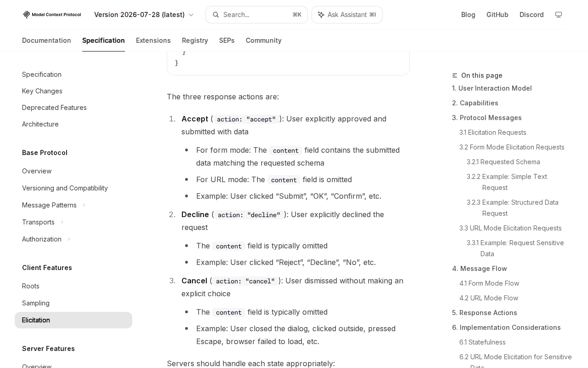Jump to 4. Message Flow section
Image resolution: width=588 pixels, height=368 pixels.
click(480, 269)
